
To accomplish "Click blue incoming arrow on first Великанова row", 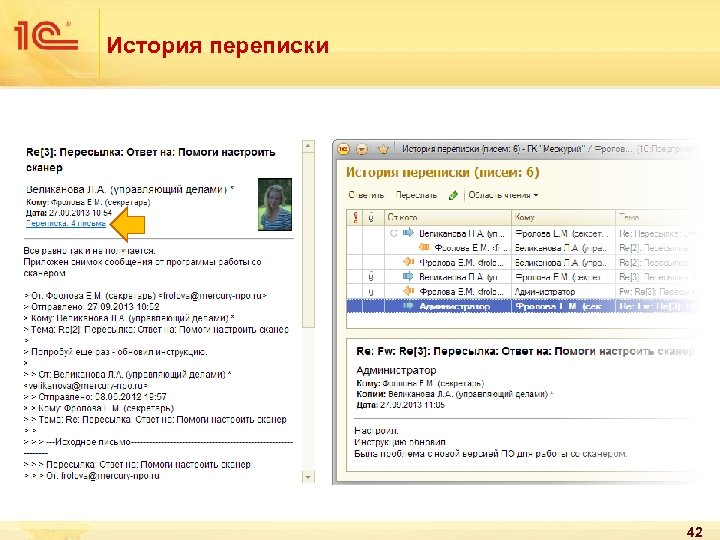I will click(x=408, y=233).
